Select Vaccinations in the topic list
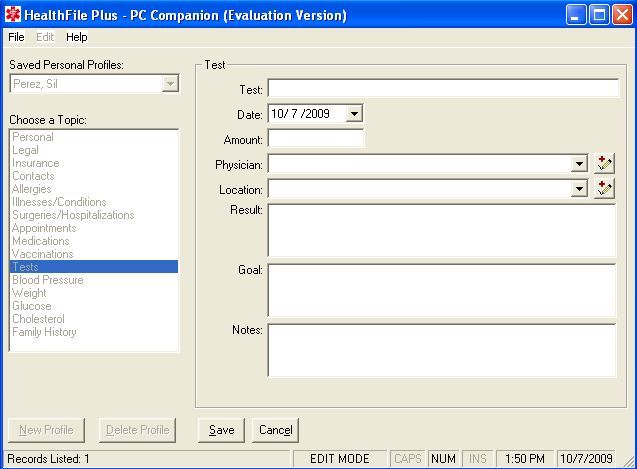This screenshot has width=637, height=469. [93, 254]
